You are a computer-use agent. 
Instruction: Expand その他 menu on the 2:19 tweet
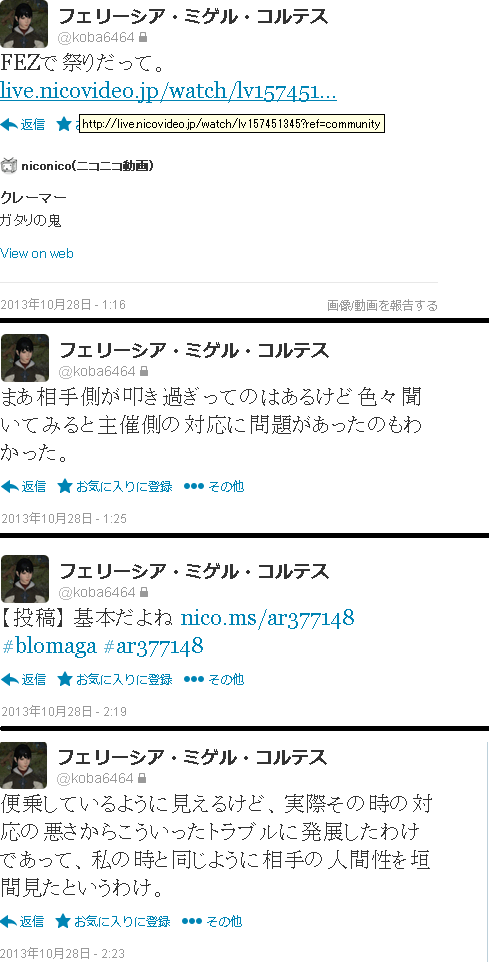click(x=214, y=680)
